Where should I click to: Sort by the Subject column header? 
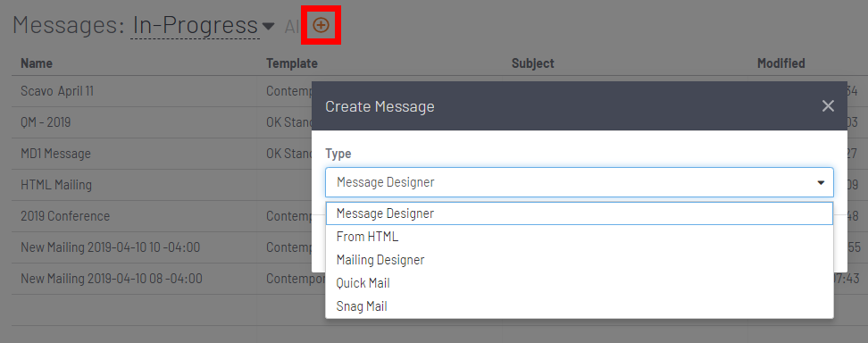click(532, 63)
